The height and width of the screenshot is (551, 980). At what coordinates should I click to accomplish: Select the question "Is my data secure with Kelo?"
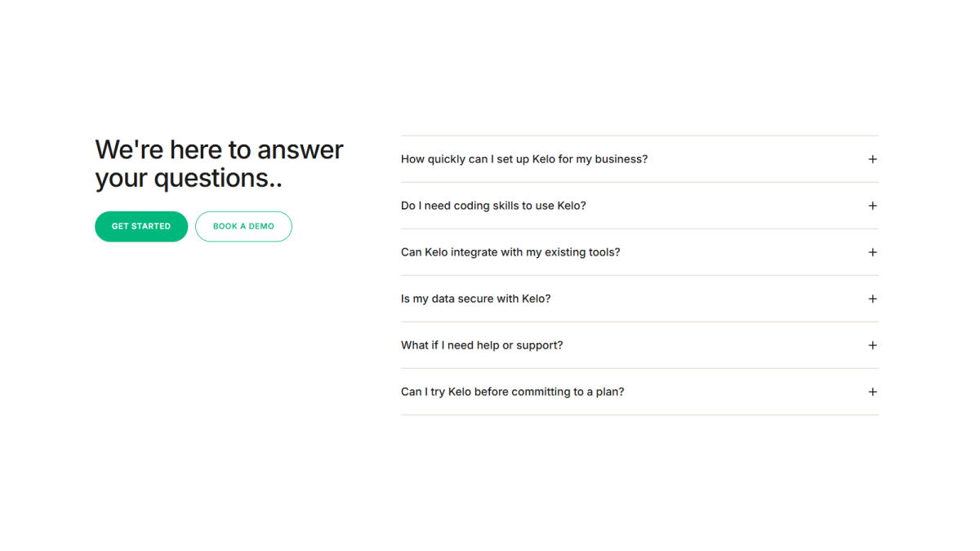(475, 298)
